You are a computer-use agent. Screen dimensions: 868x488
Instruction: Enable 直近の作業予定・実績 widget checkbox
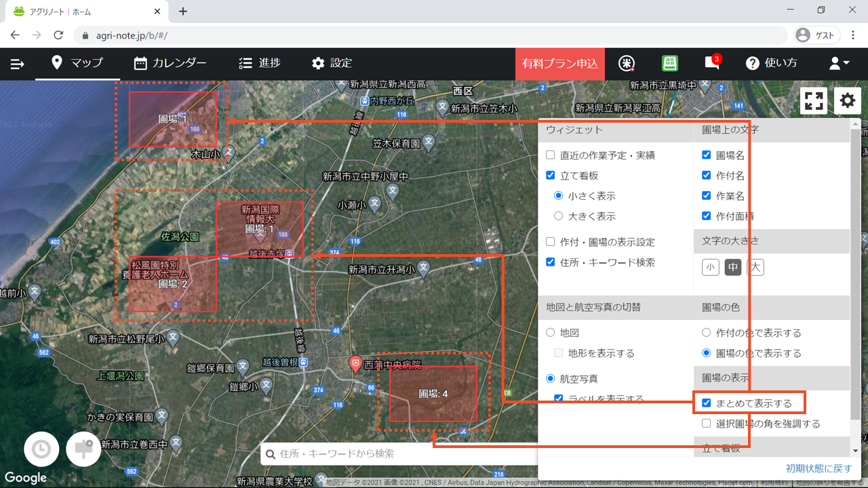(551, 155)
